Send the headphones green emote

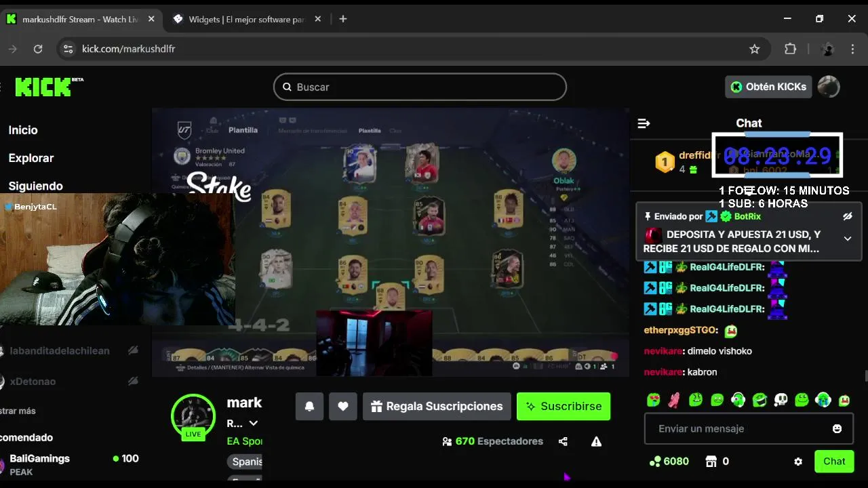pyautogui.click(x=738, y=400)
